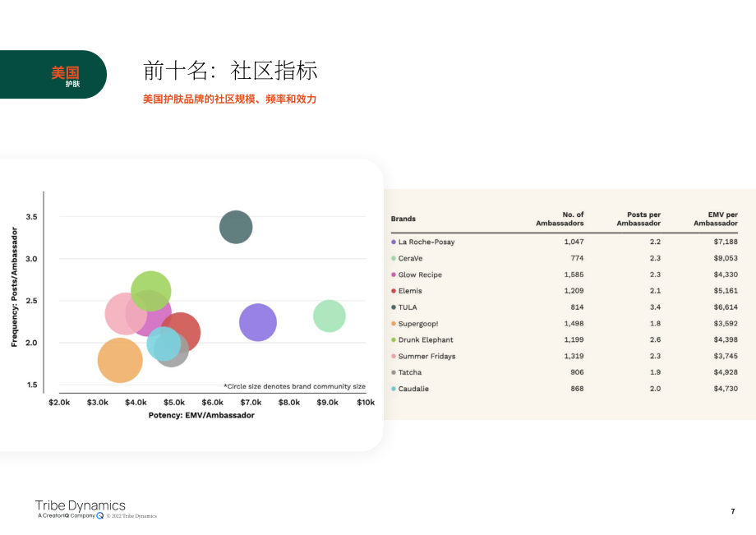The image size is (756, 535).
Task: Click the y-axis title Frequency: Posts/Ambassador
Action: pyautogui.click(x=15, y=287)
